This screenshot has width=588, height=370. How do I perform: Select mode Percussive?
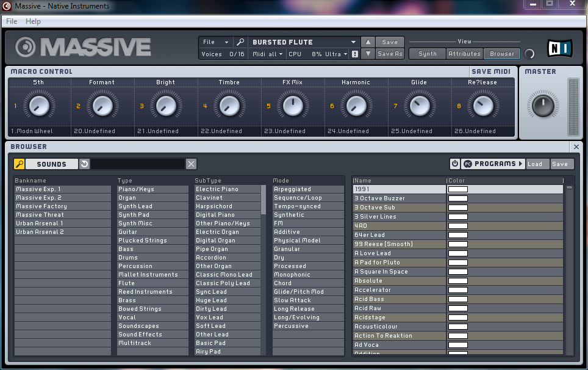coord(308,325)
